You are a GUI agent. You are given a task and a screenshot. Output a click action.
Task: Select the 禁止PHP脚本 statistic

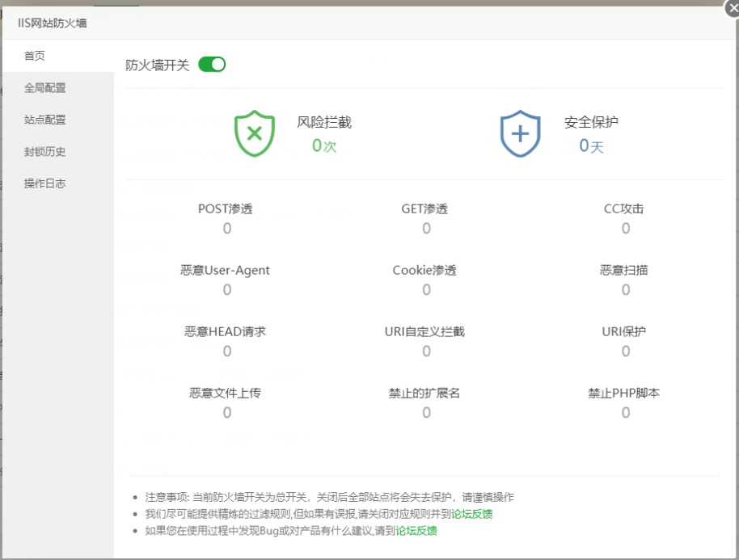[624, 402]
